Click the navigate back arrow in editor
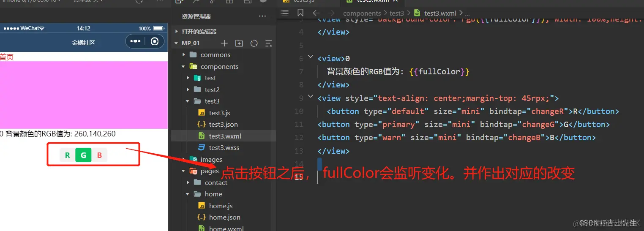 click(x=316, y=13)
